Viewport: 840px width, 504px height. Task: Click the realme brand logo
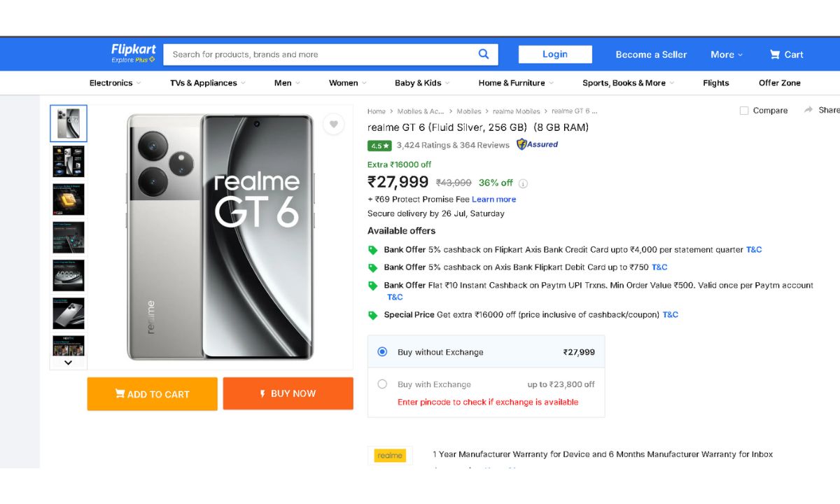click(390, 456)
